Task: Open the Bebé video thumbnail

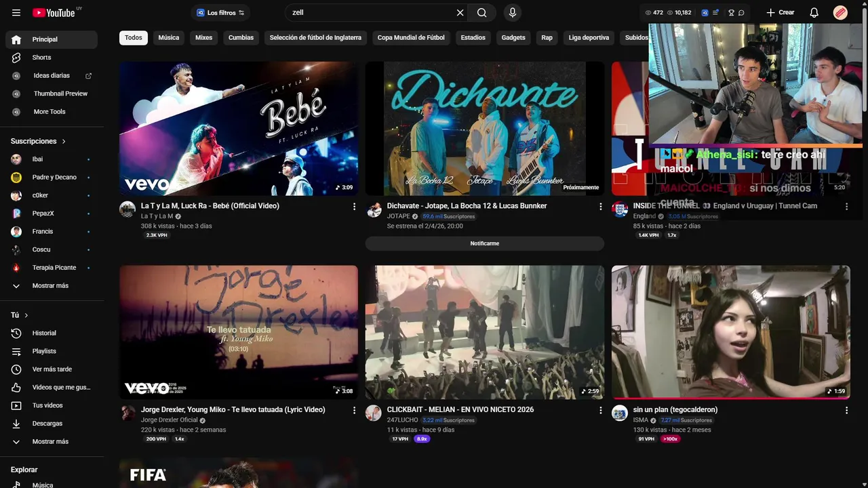Action: [239, 129]
